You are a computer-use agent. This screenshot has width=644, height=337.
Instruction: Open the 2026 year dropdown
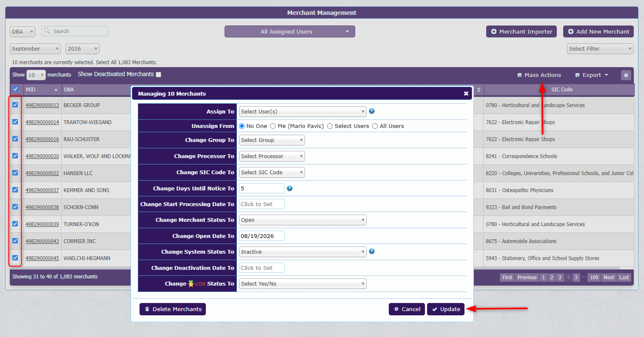[x=83, y=49]
